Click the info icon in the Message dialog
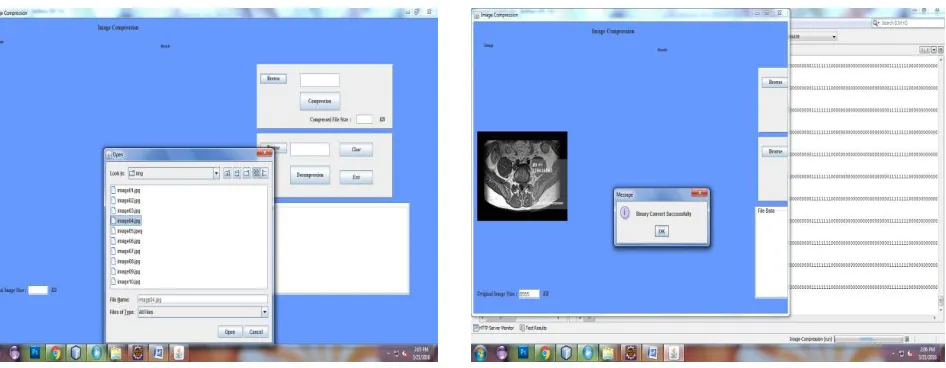Viewport: 946px width, 368px height. (x=625, y=213)
